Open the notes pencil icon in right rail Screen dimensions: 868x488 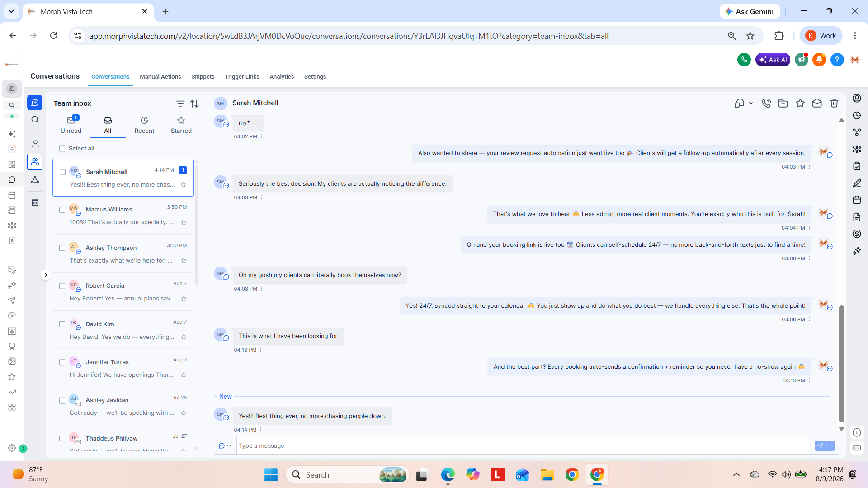pyautogui.click(x=857, y=183)
